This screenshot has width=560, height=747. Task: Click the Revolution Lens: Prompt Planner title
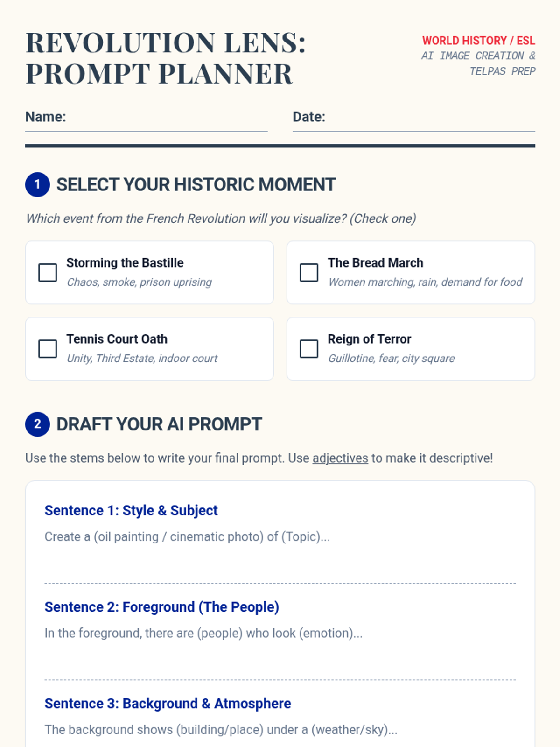pos(166,58)
